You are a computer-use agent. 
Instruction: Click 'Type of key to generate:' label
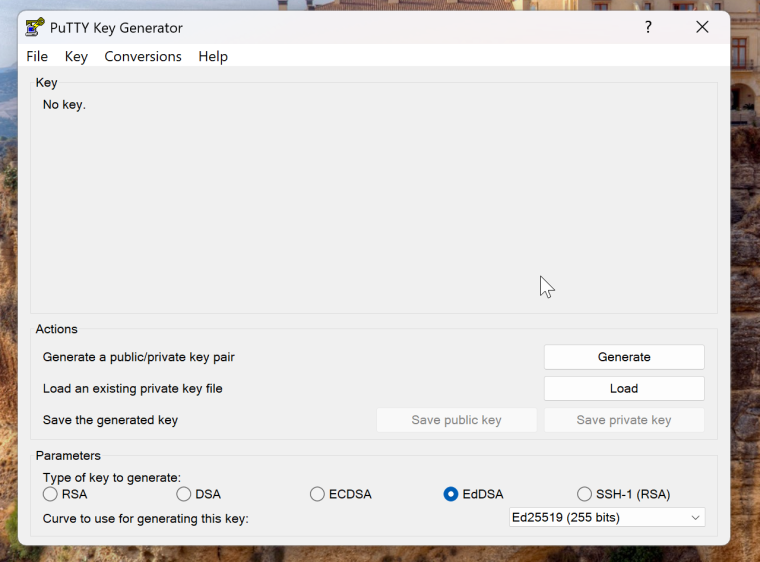(x=111, y=478)
